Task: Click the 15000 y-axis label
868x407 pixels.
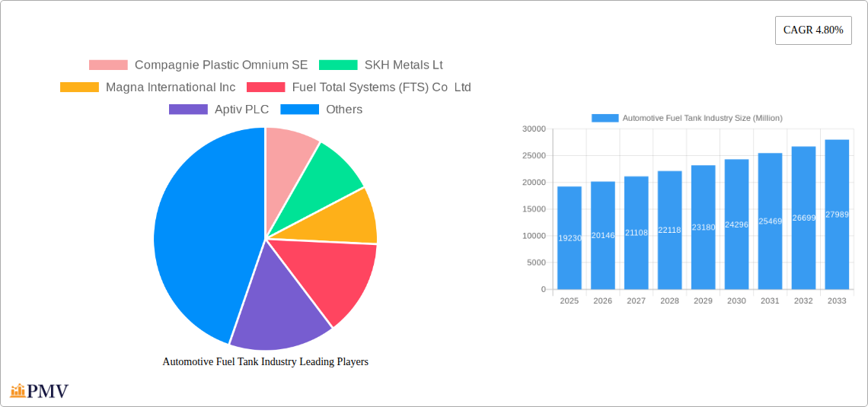Action: [534, 209]
